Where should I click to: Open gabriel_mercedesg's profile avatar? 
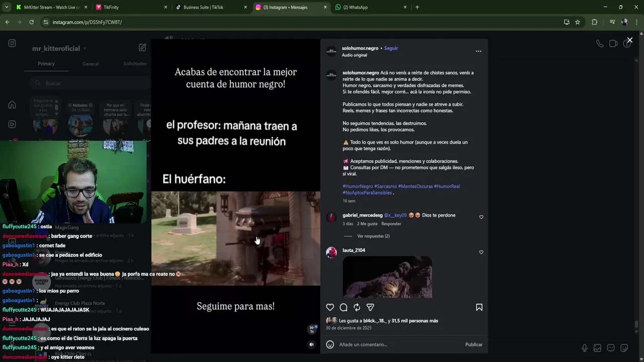(x=331, y=217)
